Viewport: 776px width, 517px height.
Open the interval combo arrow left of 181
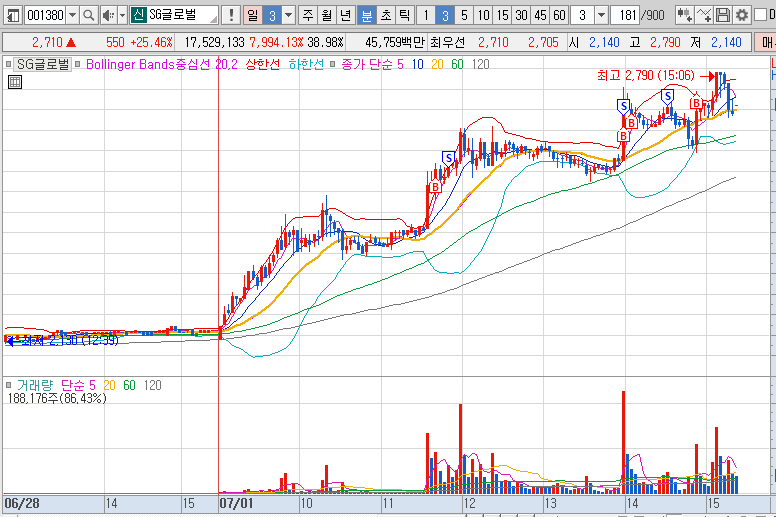pos(601,15)
